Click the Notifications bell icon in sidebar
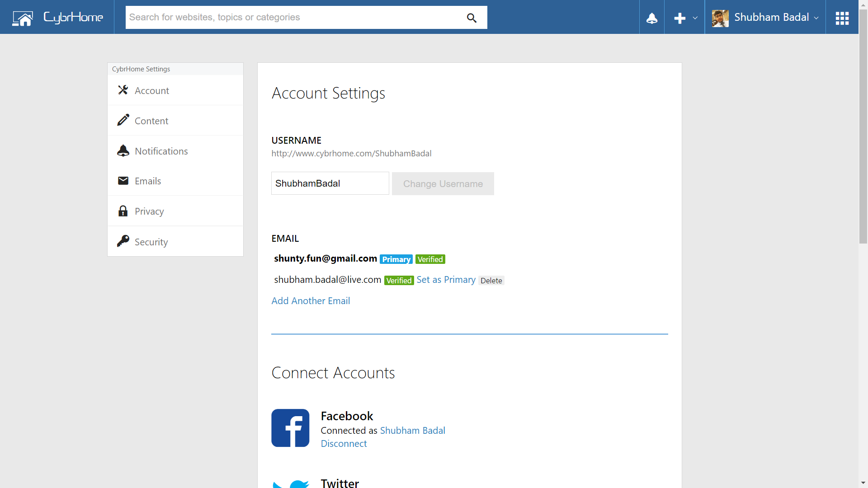 [123, 150]
